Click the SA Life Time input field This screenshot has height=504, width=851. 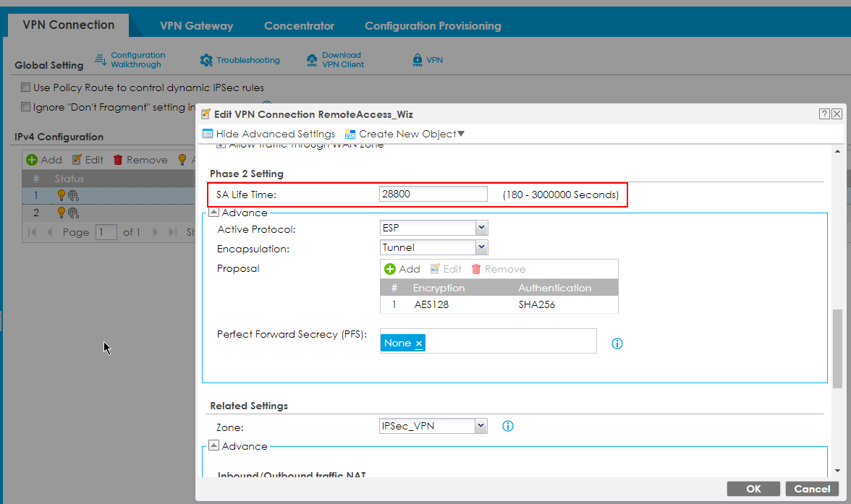(x=433, y=195)
